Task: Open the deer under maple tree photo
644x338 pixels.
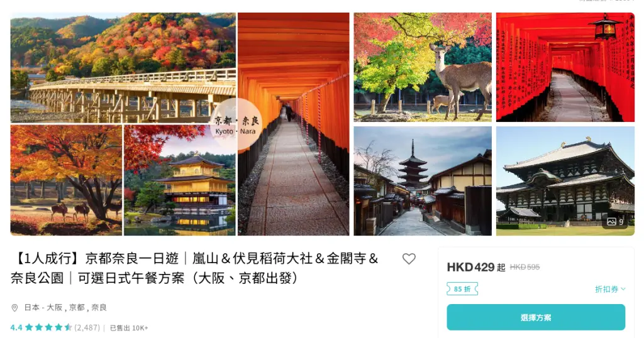Action: point(66,180)
